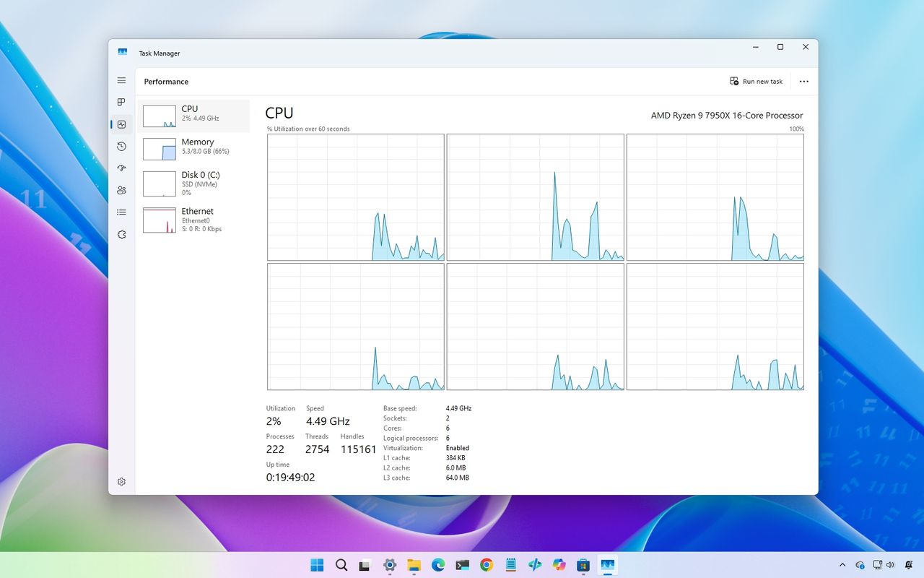The image size is (924, 578).
Task: Open Task View from taskbar
Action: (x=365, y=565)
